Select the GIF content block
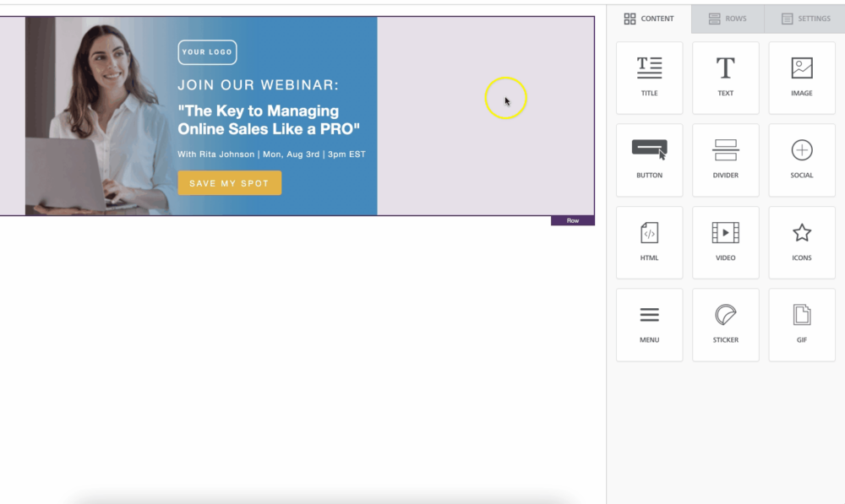Screen dimensions: 845x504 [x=801, y=324]
